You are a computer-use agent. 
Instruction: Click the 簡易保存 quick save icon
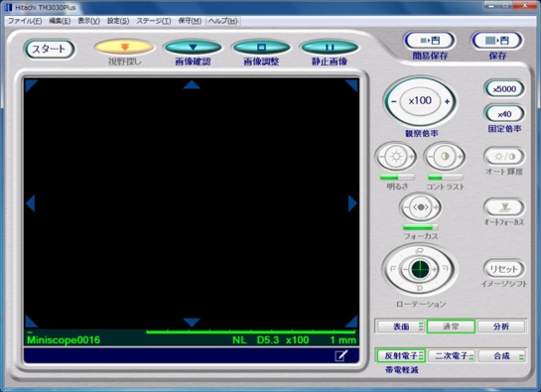[x=430, y=41]
